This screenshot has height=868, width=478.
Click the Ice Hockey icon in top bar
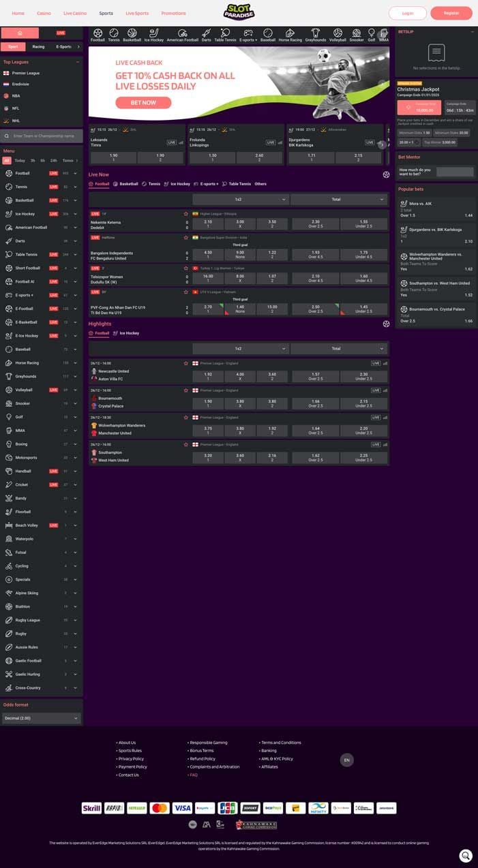coord(153,33)
